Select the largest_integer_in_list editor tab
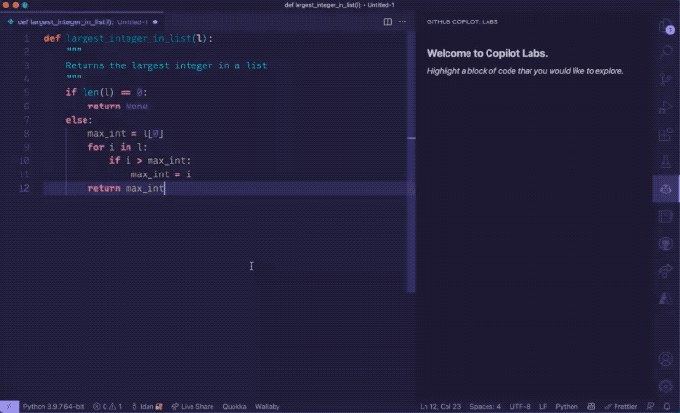The image size is (680, 413). click(68, 20)
